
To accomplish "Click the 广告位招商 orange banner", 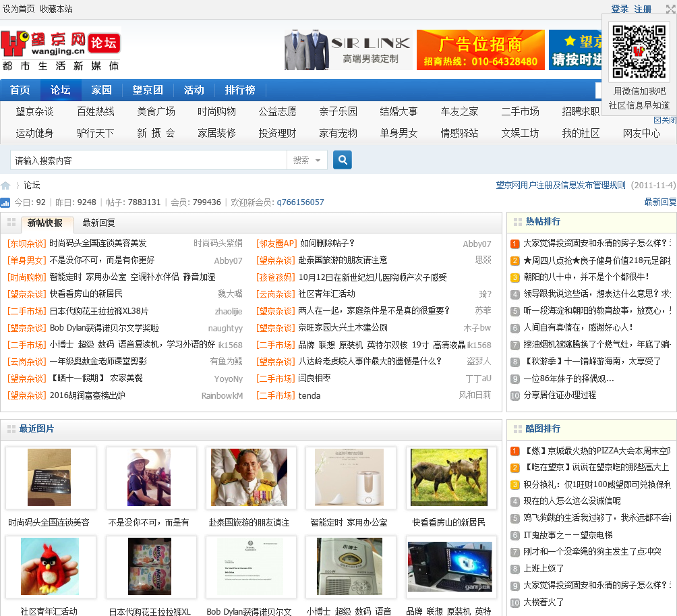I will pyautogui.click(x=481, y=50).
